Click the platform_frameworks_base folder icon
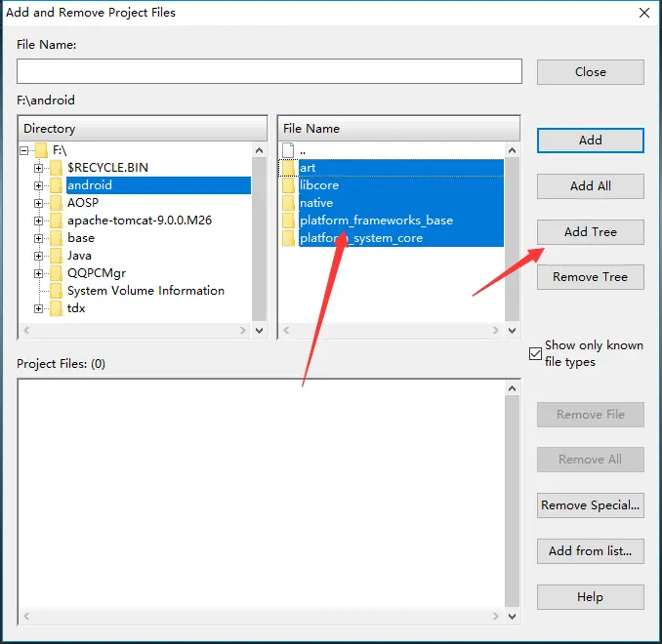 pyautogui.click(x=288, y=221)
